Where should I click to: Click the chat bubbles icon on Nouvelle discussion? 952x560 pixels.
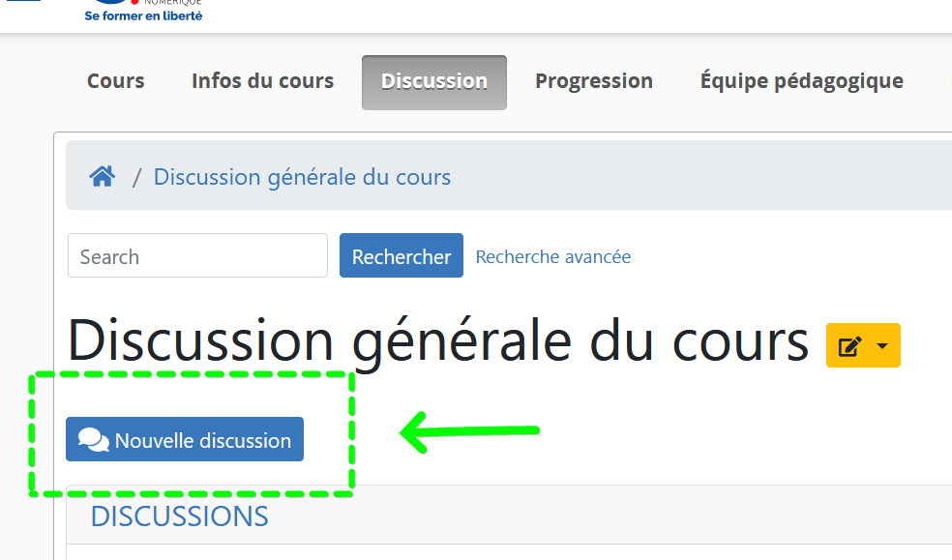click(94, 438)
